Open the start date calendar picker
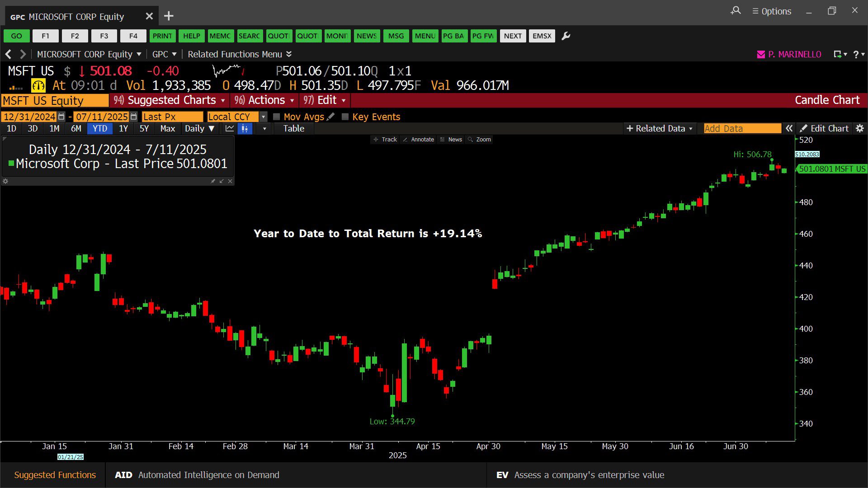This screenshot has width=868, height=488. pyautogui.click(x=61, y=117)
